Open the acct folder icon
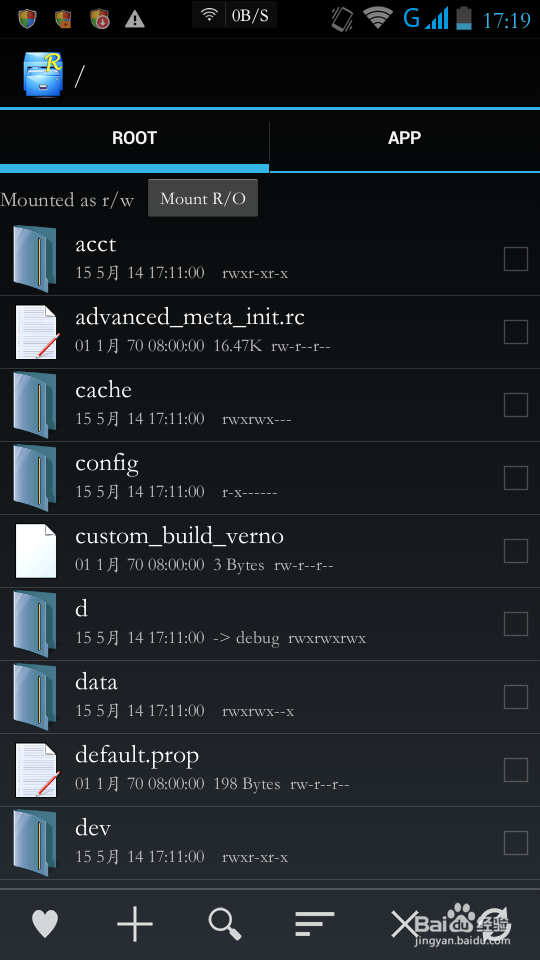 (x=35, y=259)
